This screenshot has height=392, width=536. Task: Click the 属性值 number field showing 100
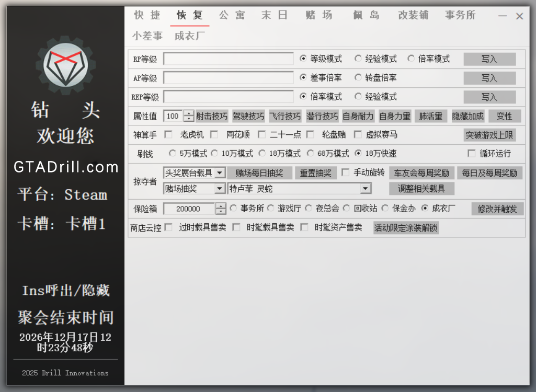click(173, 116)
